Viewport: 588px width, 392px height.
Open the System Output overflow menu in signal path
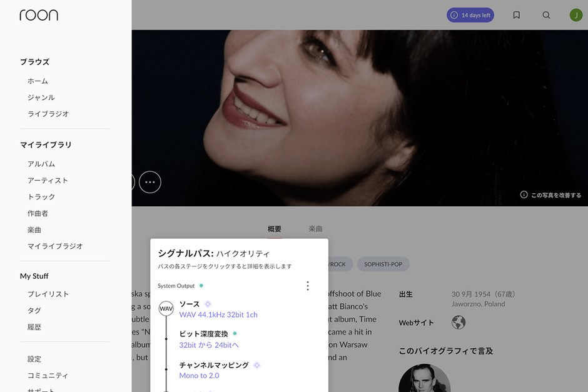(x=308, y=285)
